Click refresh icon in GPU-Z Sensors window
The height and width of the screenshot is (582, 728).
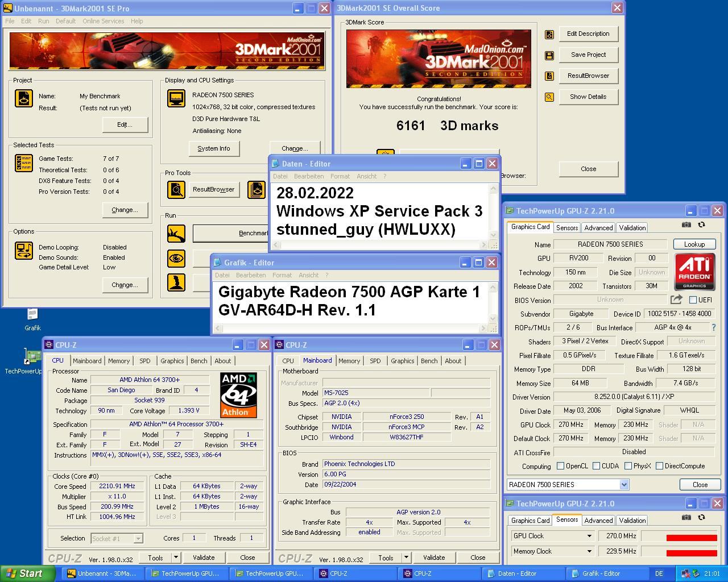coord(701,517)
